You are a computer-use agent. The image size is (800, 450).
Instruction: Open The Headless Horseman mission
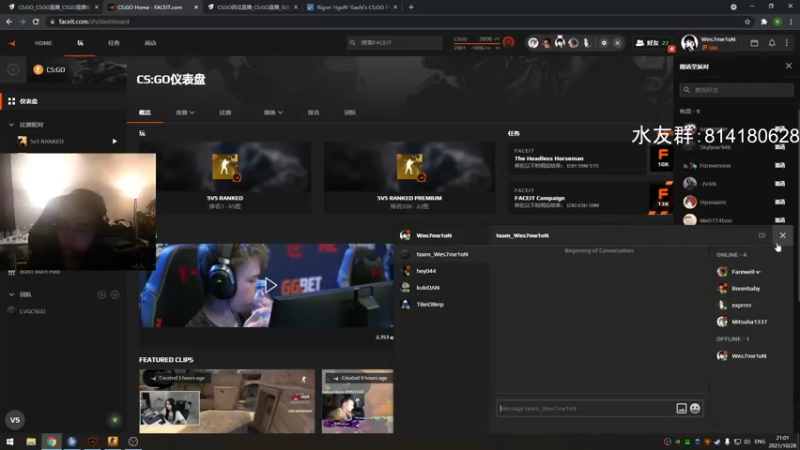pos(590,158)
